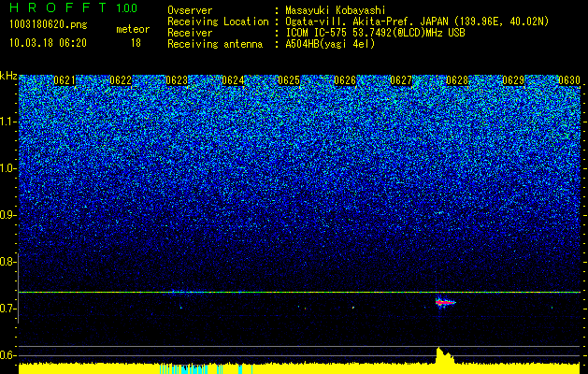Click the receiver ICOM IC-575 frequency text
588x374 pixels.
(375, 33)
